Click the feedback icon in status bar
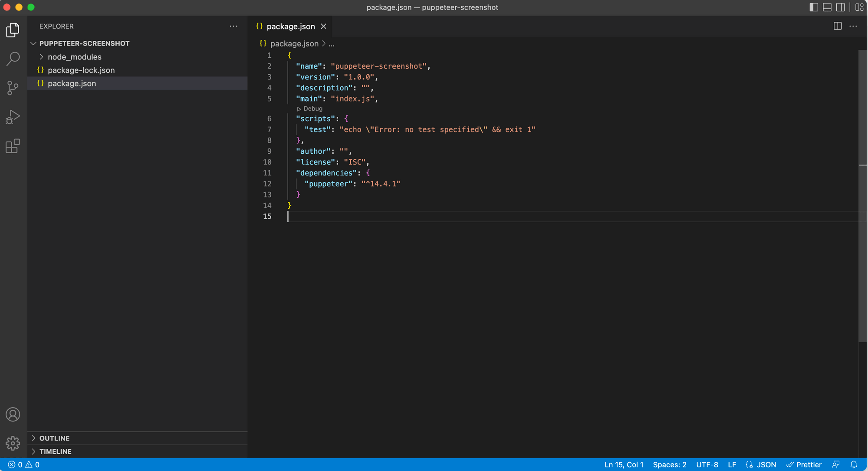The width and height of the screenshot is (868, 471). click(x=836, y=464)
